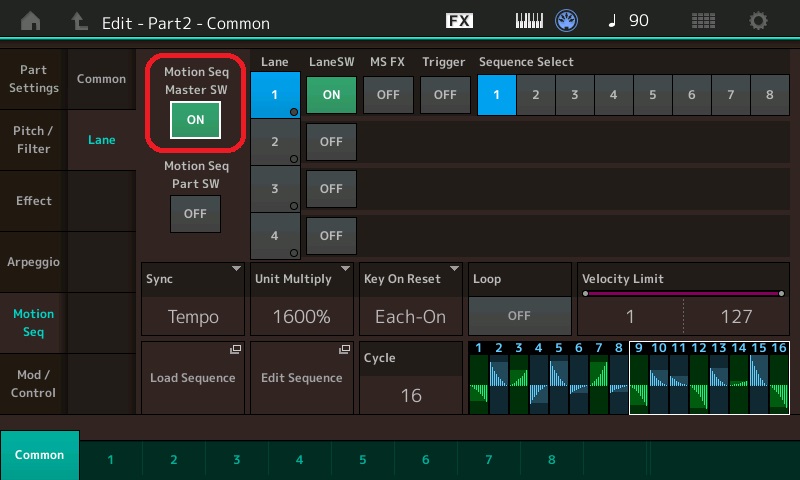Open the FX overview icon
The width and height of the screenshot is (800, 480).
click(459, 21)
